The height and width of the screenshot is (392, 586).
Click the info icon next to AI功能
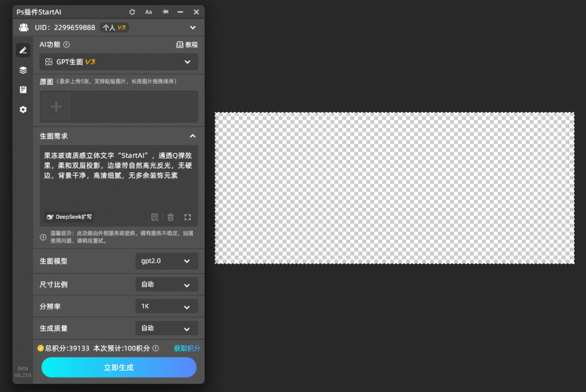point(66,45)
